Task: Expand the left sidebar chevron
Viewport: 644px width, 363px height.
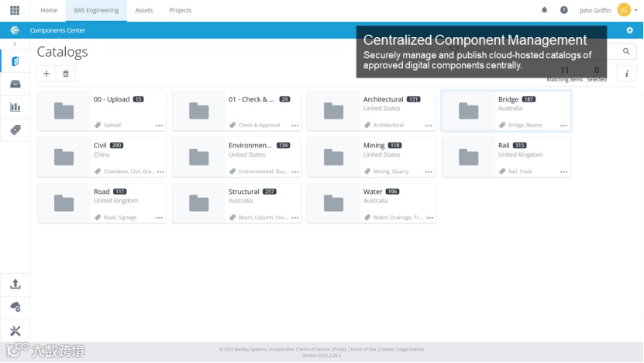Action: [15, 43]
